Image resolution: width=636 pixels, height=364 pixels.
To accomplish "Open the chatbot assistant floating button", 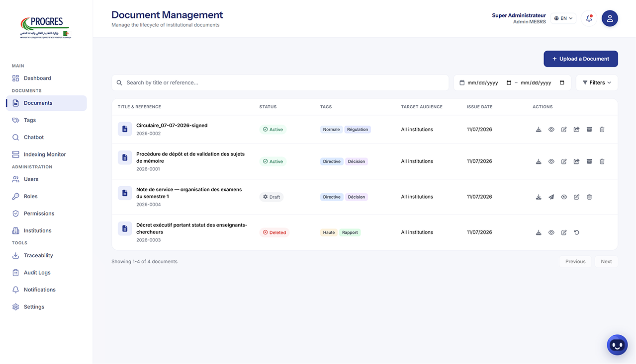I will [617, 345].
